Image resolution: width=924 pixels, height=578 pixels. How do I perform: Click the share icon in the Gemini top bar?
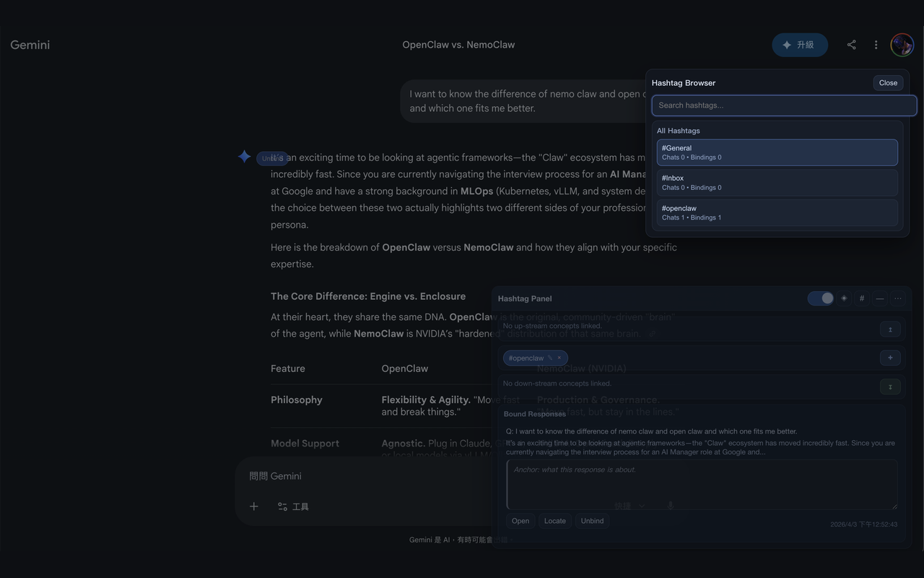(x=851, y=44)
